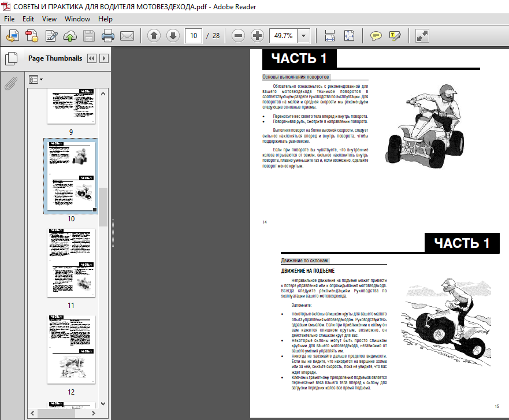This screenshot has width=509, height=420.
Task: Click the ATV turning rider illustration
Action: click(x=425, y=126)
